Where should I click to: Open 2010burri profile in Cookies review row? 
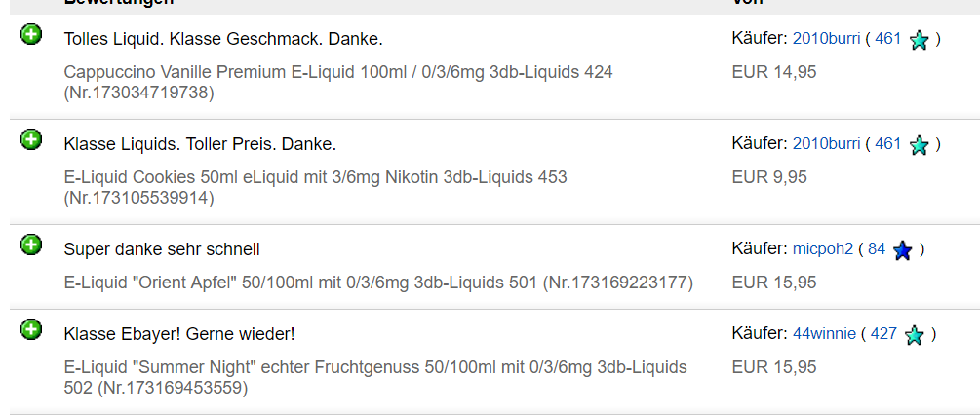[826, 143]
